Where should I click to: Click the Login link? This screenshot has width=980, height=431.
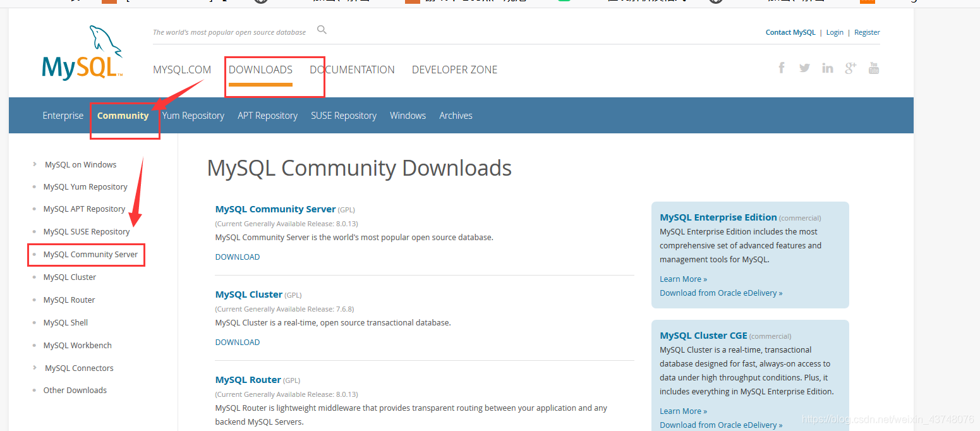click(835, 32)
